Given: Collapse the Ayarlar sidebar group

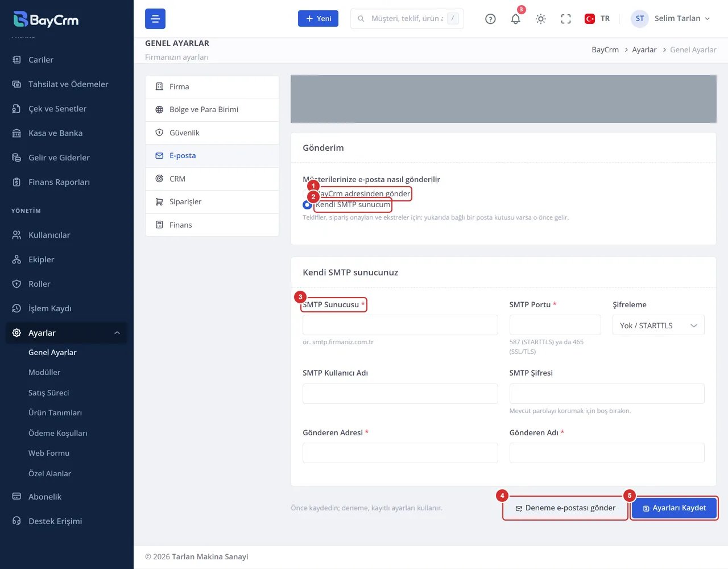Looking at the screenshot, I should [67, 333].
